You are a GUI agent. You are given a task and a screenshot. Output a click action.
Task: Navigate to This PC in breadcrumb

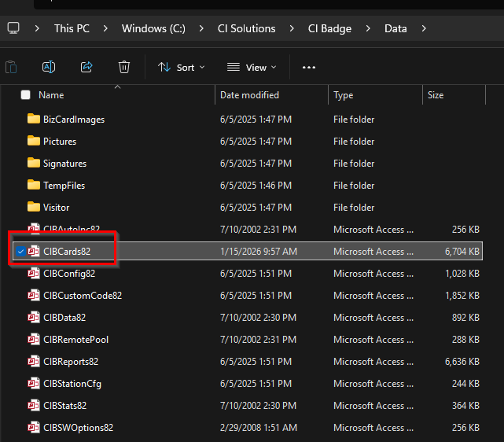pos(72,28)
